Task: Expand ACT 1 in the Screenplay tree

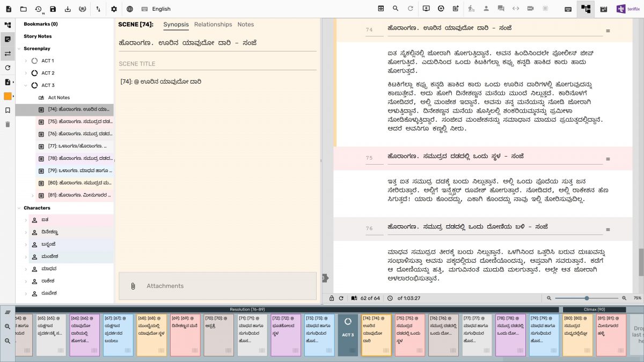Action: (25, 60)
